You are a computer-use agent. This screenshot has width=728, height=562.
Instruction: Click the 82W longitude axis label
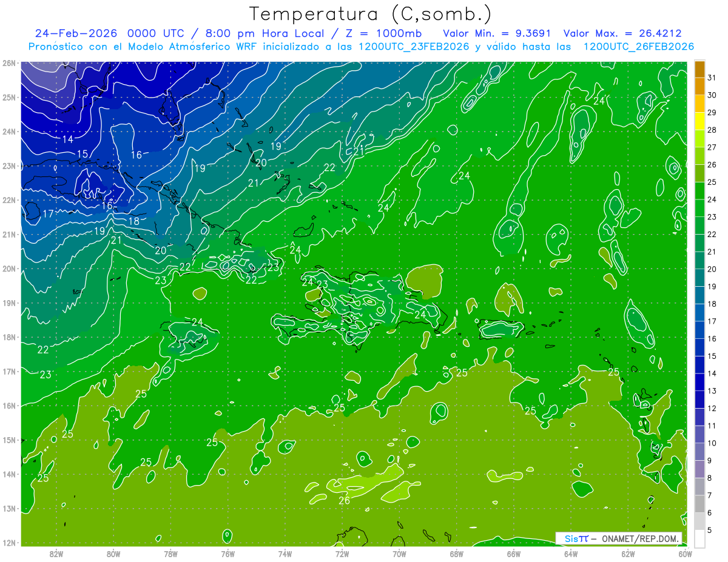tap(56, 553)
